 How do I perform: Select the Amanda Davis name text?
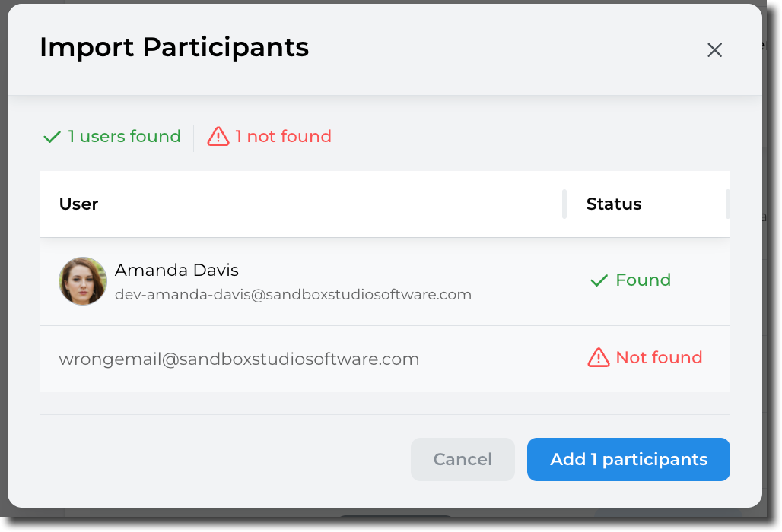click(176, 270)
